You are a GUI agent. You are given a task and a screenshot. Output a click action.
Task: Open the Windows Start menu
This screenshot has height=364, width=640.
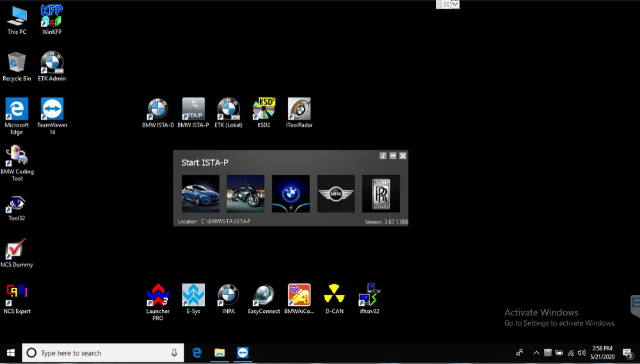coord(11,353)
